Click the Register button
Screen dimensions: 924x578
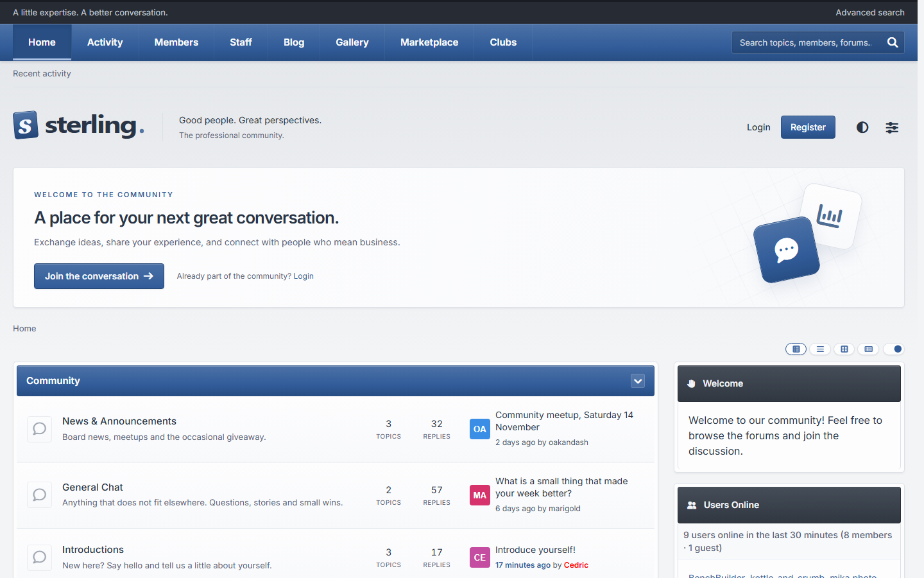click(808, 127)
